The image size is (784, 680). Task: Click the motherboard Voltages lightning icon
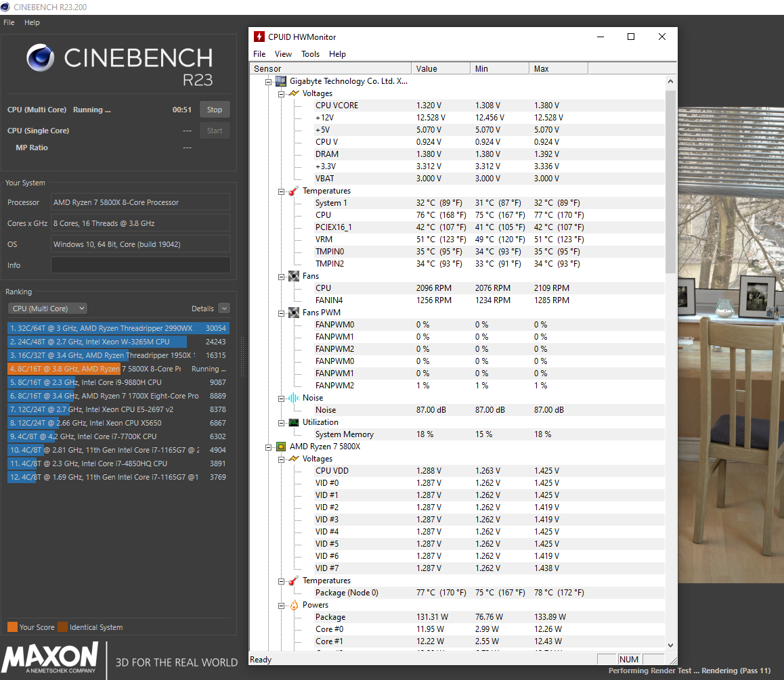[294, 93]
